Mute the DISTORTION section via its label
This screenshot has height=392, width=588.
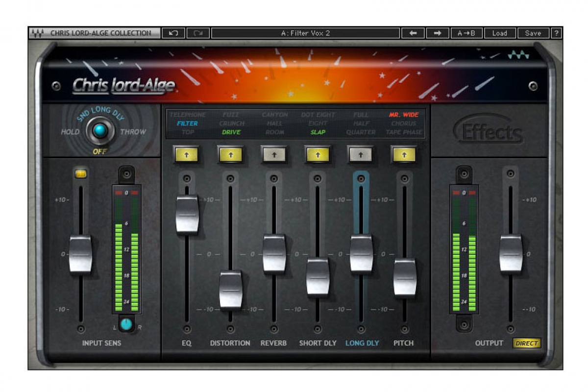click(230, 343)
